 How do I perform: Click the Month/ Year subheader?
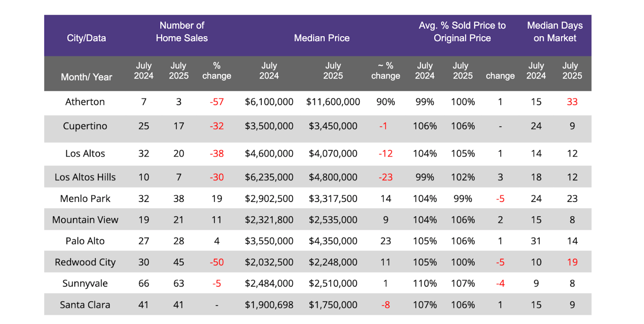tap(86, 77)
